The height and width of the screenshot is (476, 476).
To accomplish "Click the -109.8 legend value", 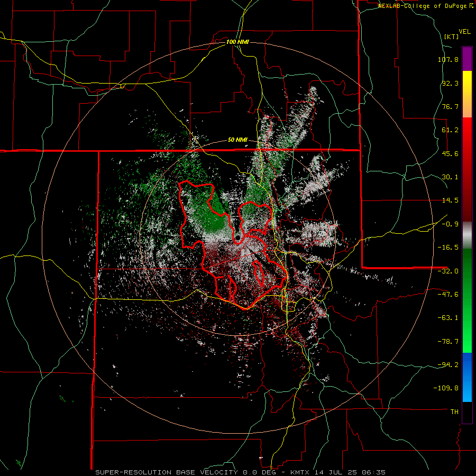I will (446, 388).
